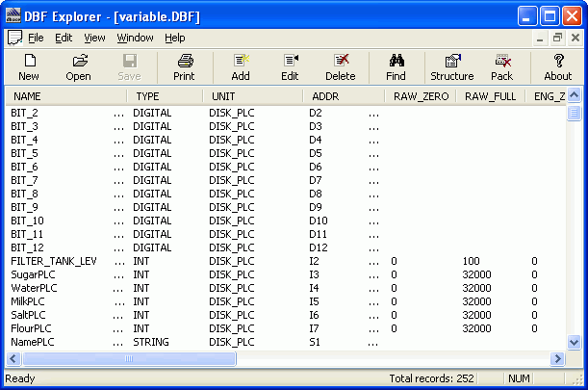Click the RAW_FULL column header
Image resolution: width=588 pixels, height=390 pixels.
pyautogui.click(x=490, y=96)
